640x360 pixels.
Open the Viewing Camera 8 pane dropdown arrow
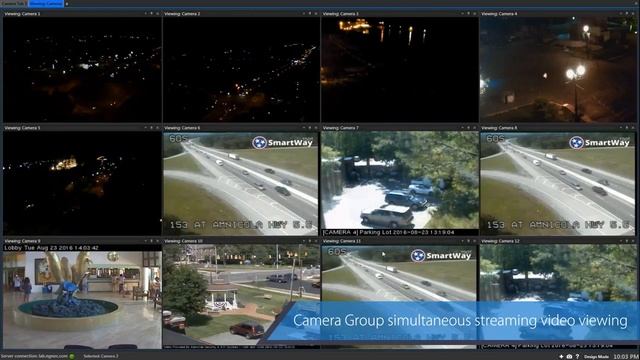[621, 128]
